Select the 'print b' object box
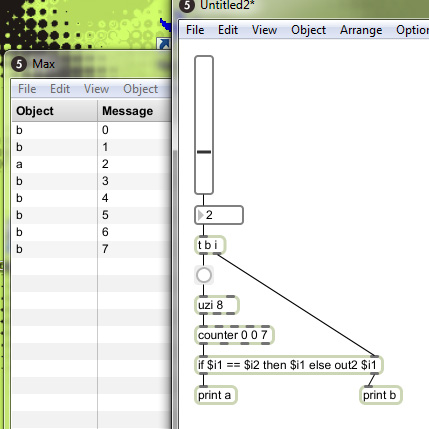The height and width of the screenshot is (429, 429). 381,395
